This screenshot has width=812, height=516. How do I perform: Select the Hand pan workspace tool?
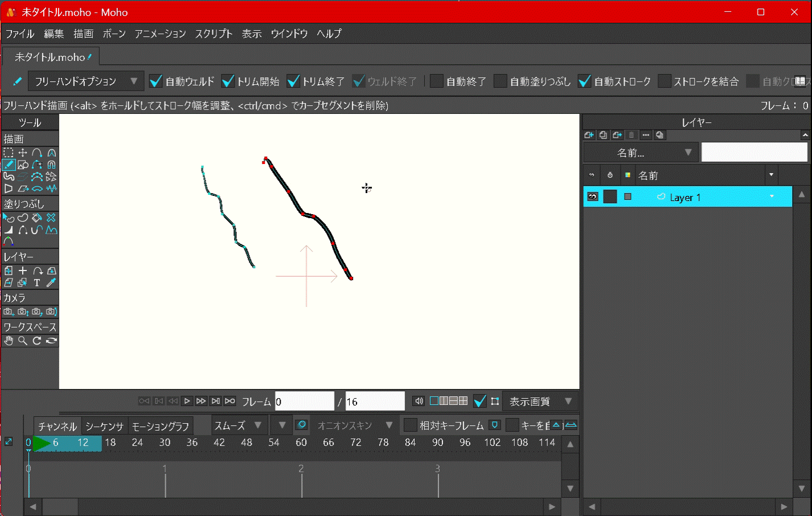9,341
